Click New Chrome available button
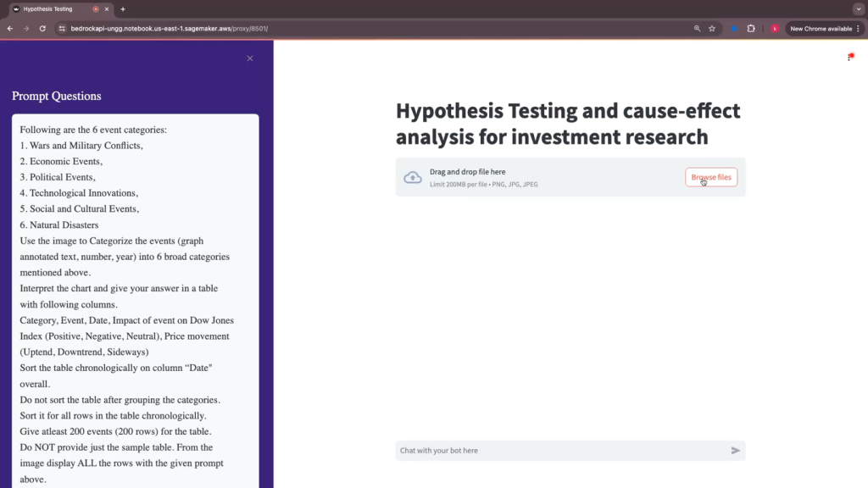Image resolution: width=868 pixels, height=488 pixels. 821,29
